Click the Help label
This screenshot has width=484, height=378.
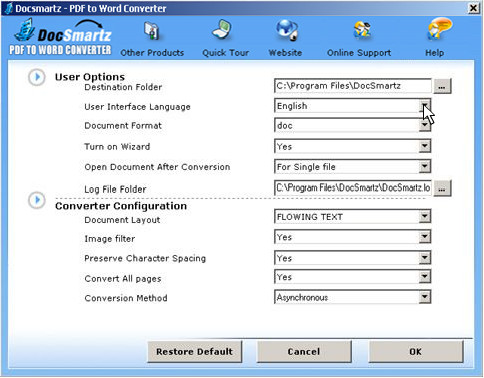coord(435,53)
